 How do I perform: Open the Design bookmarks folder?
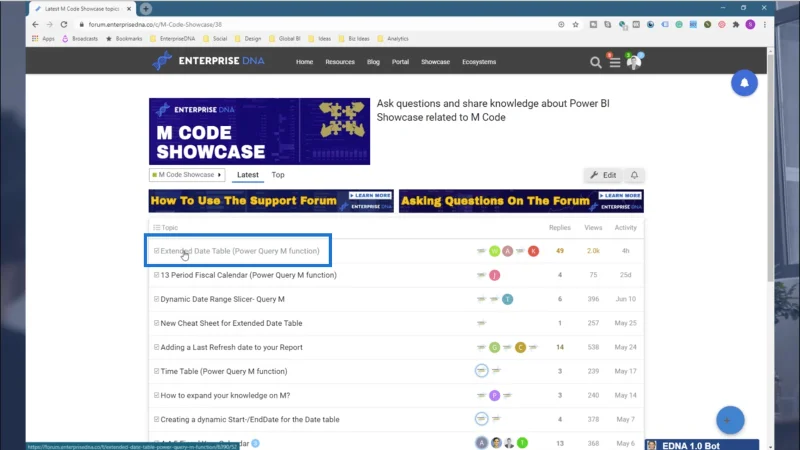point(247,39)
